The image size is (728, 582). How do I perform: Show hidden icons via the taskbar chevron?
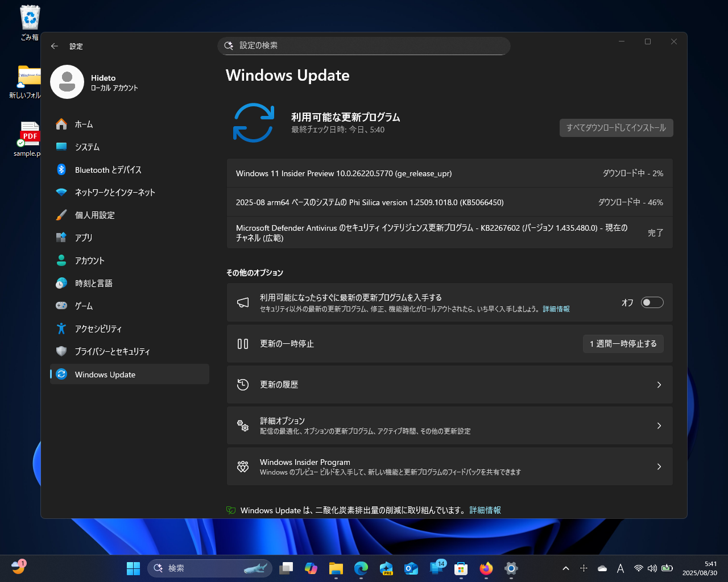pos(566,568)
